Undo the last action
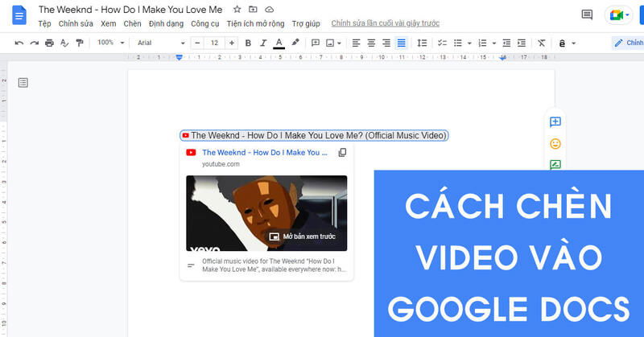 [x=19, y=43]
